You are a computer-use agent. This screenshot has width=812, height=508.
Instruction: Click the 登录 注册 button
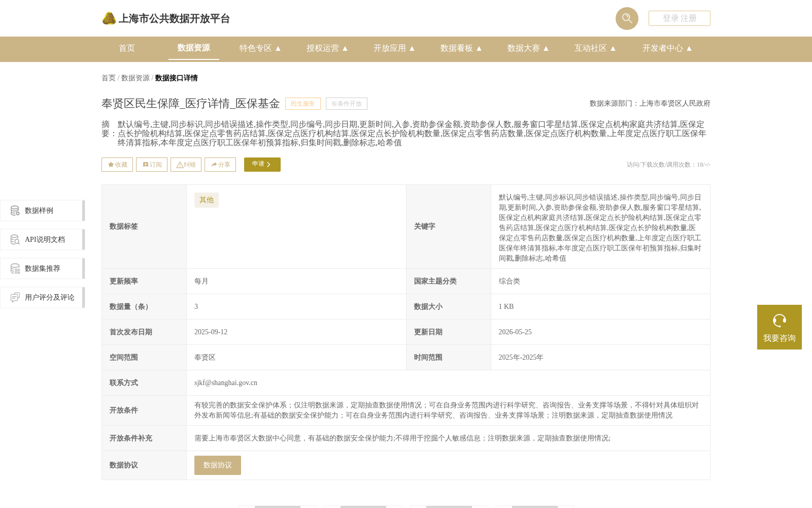pos(680,18)
